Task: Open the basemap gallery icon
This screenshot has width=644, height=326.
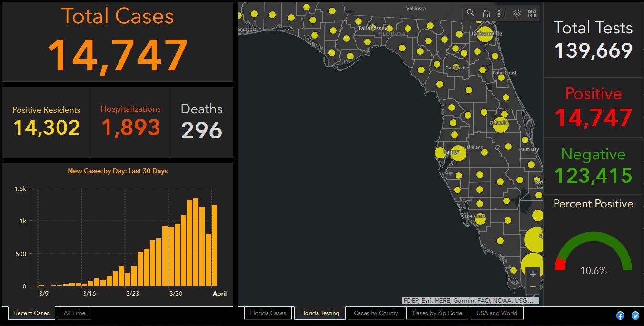Action: pyautogui.click(x=532, y=13)
